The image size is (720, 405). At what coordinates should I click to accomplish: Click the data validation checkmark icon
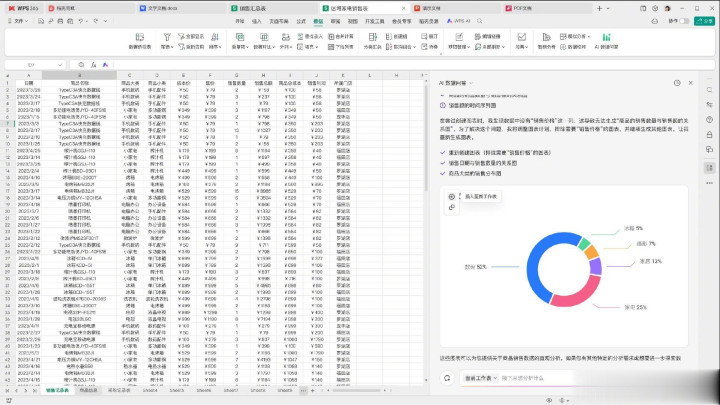click(522, 37)
